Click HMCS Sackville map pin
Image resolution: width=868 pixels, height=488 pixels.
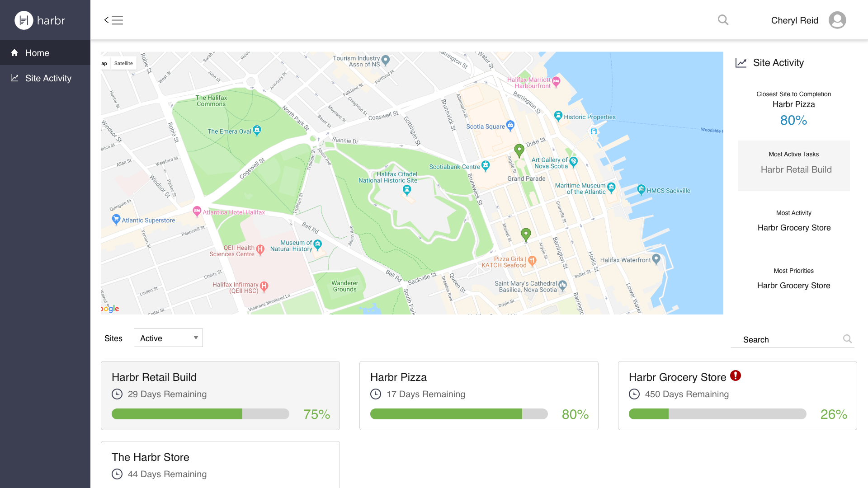641,189
